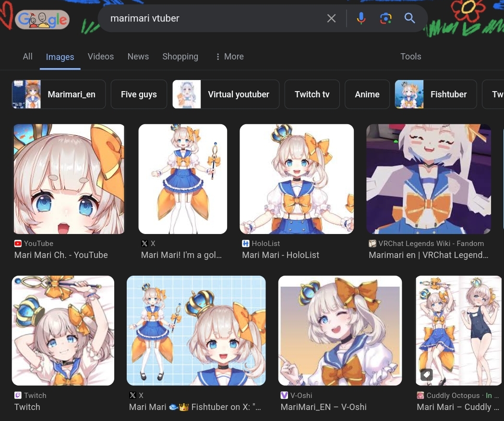Open the Google doodle logo
The height and width of the screenshot is (421, 504).
(x=42, y=20)
